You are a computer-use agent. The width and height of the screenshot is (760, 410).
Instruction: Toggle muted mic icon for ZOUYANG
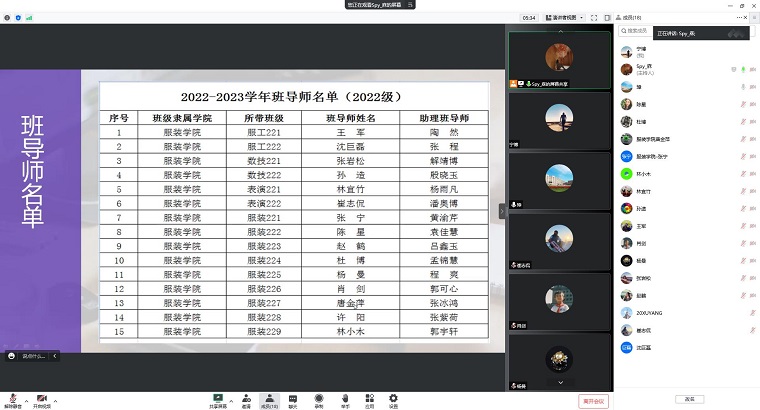click(753, 313)
